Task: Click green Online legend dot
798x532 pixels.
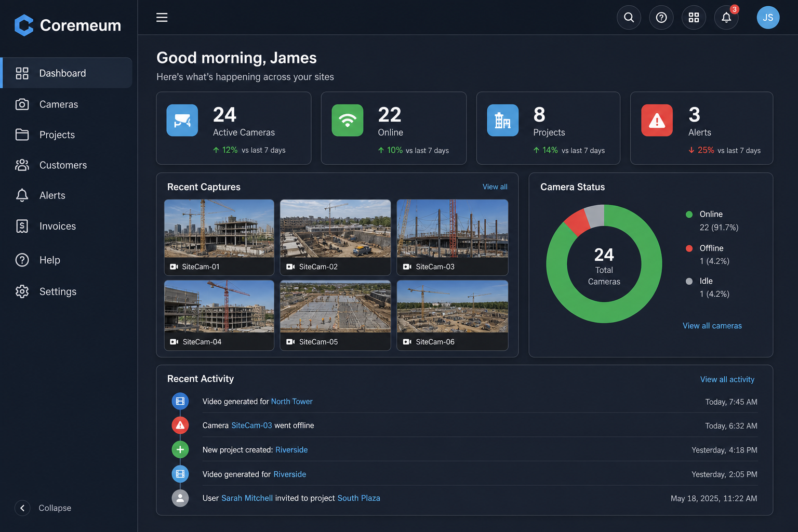Action: [689, 215]
